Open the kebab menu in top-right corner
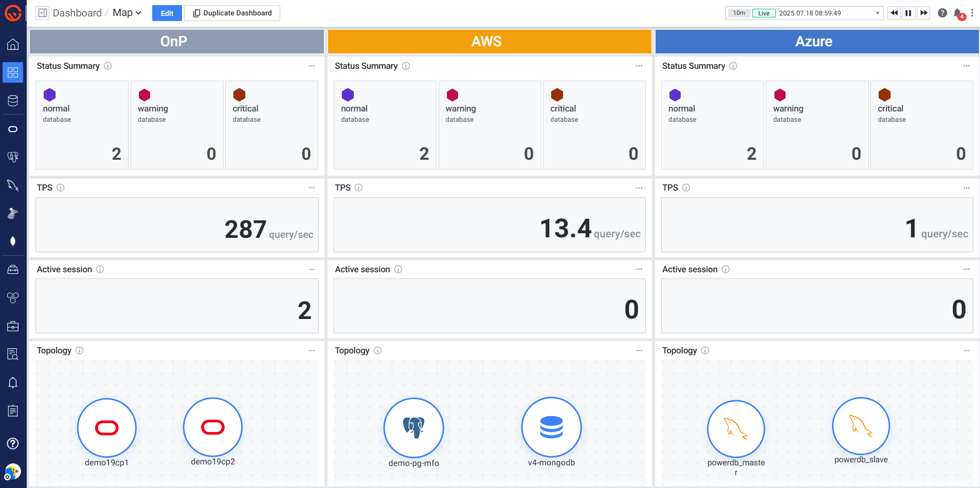Screen dimensions: 980x488 [972, 13]
